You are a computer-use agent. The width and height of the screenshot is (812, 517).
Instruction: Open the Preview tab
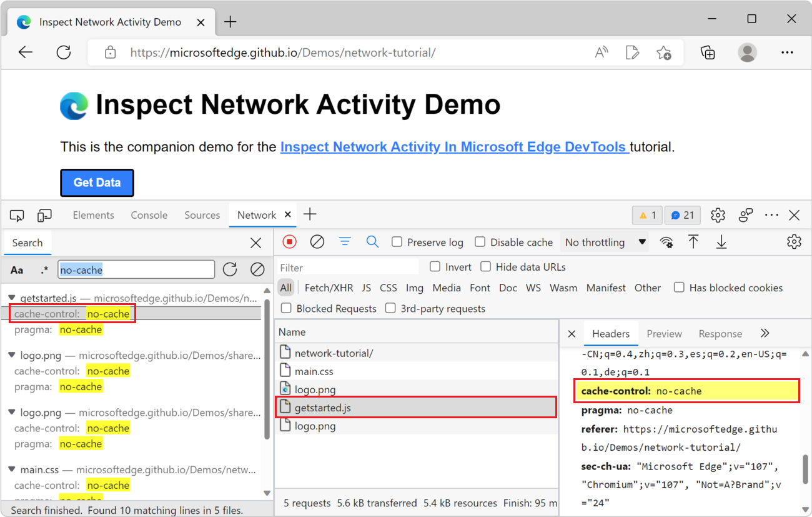click(x=664, y=333)
